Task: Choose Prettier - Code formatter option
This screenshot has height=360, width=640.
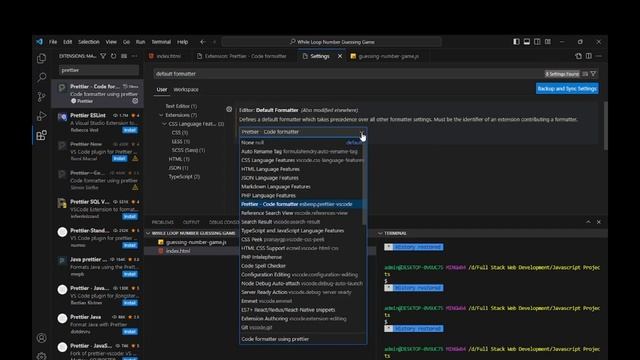Action: (302, 204)
